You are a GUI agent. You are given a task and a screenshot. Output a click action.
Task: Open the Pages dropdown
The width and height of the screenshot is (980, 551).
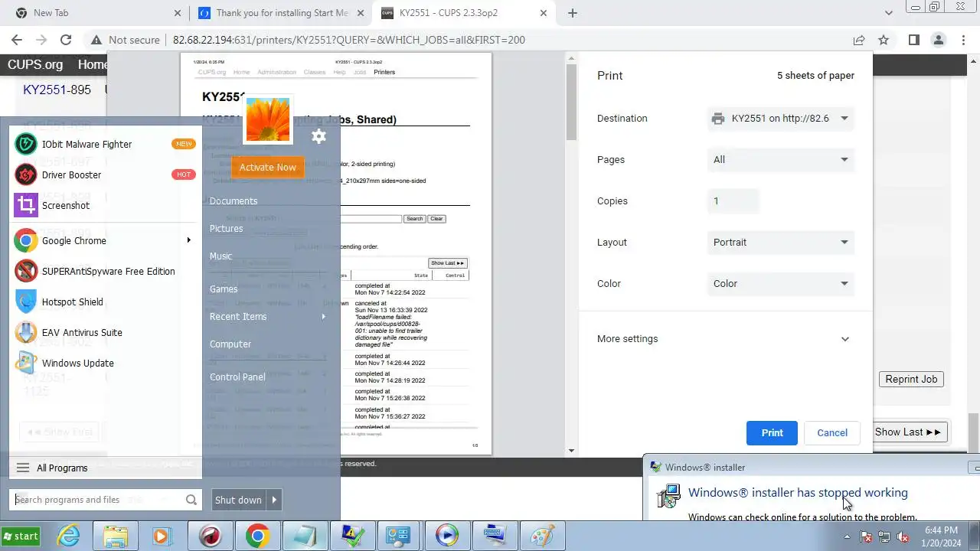[x=780, y=160]
